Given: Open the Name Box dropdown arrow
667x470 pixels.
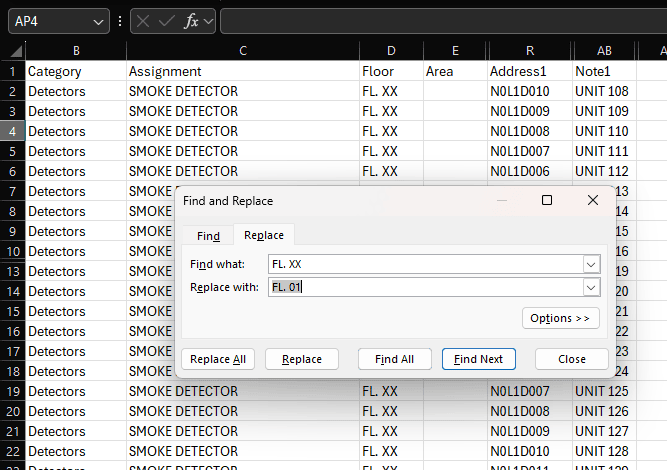Looking at the screenshot, I should coord(98,21).
